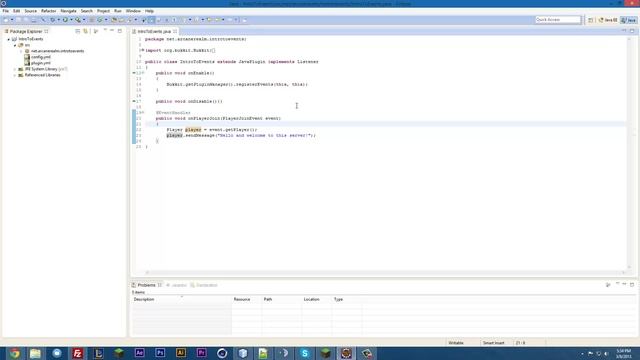The width and height of the screenshot is (640, 360).
Task: Open the Navigate menu
Action: coord(68,11)
